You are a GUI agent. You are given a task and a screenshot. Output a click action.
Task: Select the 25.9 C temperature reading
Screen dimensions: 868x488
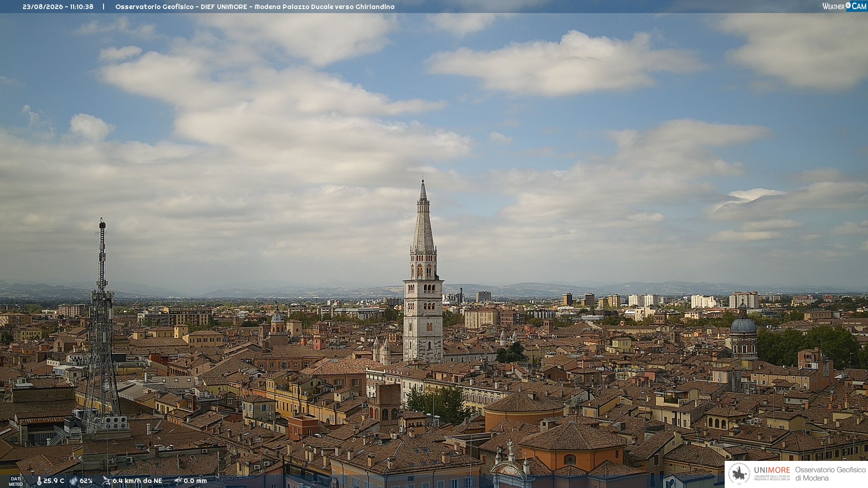coord(54,481)
